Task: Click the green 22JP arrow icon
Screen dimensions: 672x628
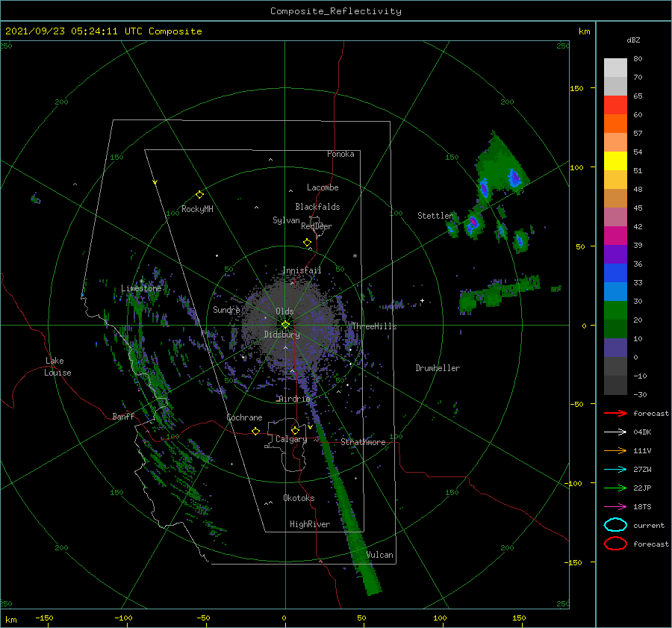Action: [615, 488]
